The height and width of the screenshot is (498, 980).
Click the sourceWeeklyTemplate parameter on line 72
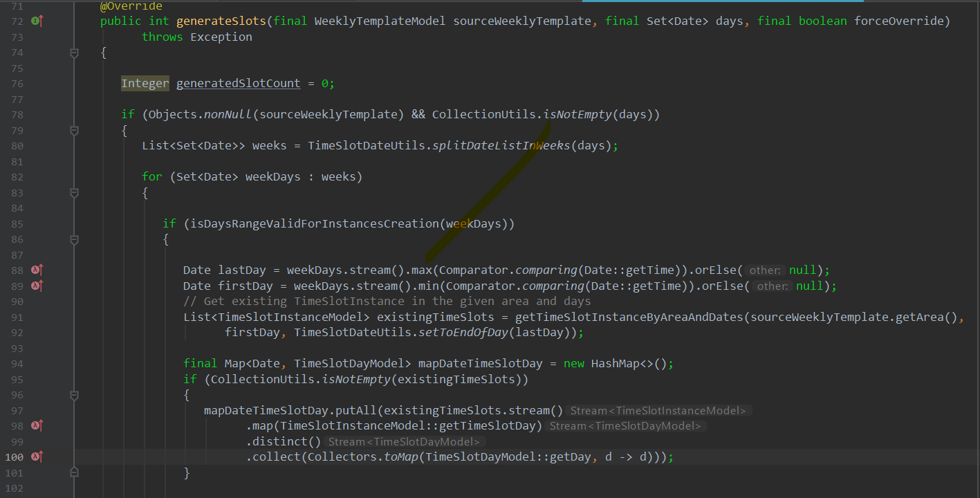click(522, 21)
